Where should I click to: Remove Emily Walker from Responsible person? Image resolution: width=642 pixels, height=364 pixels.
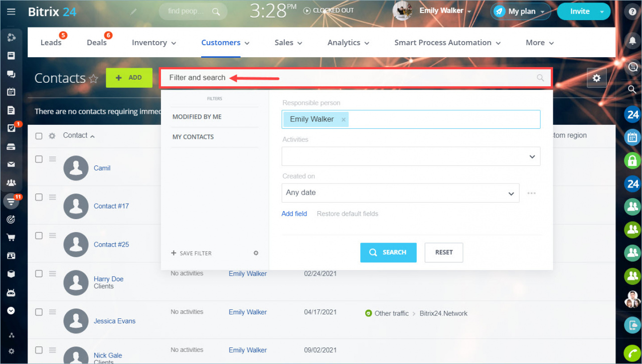coord(344,119)
